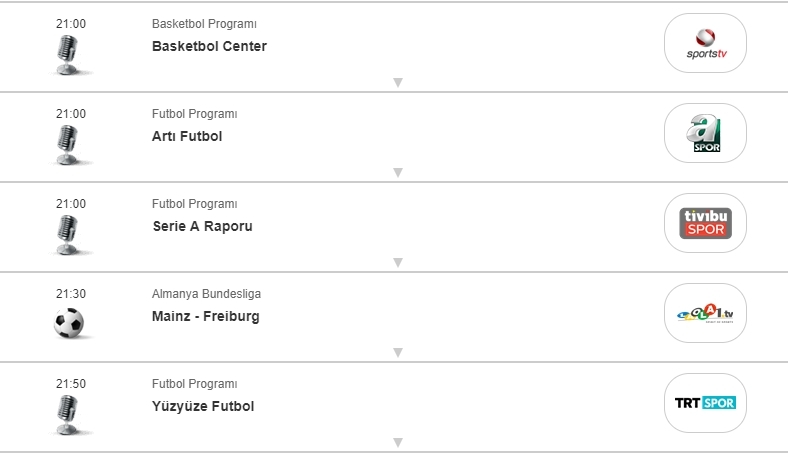Click the microphone icon beside Artı Futbol
The image size is (788, 453).
(69, 144)
